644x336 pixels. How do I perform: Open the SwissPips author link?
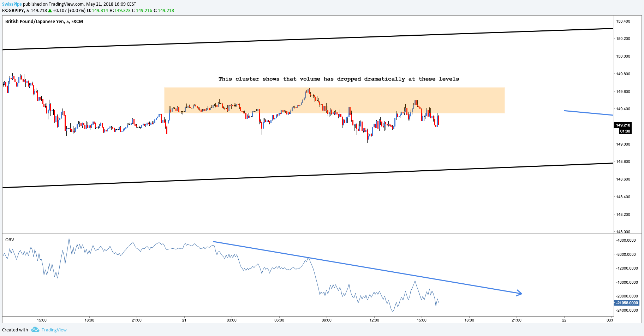point(12,4)
